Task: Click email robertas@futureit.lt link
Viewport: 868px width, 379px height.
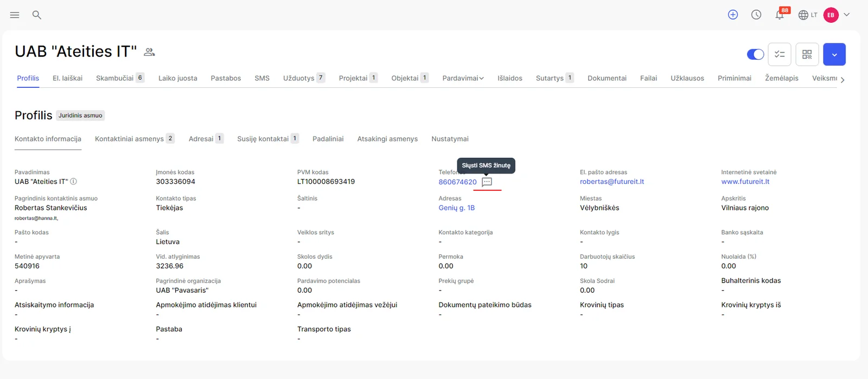Action: 612,182
